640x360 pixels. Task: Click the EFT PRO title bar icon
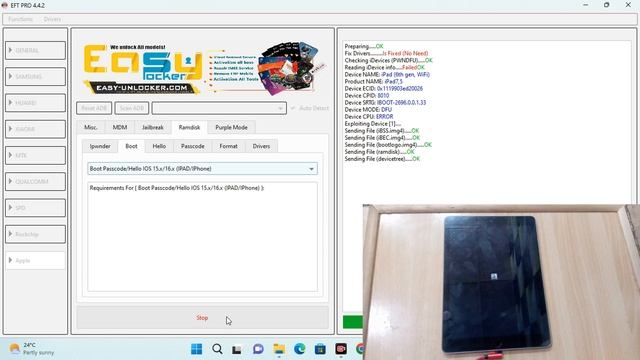5,5
